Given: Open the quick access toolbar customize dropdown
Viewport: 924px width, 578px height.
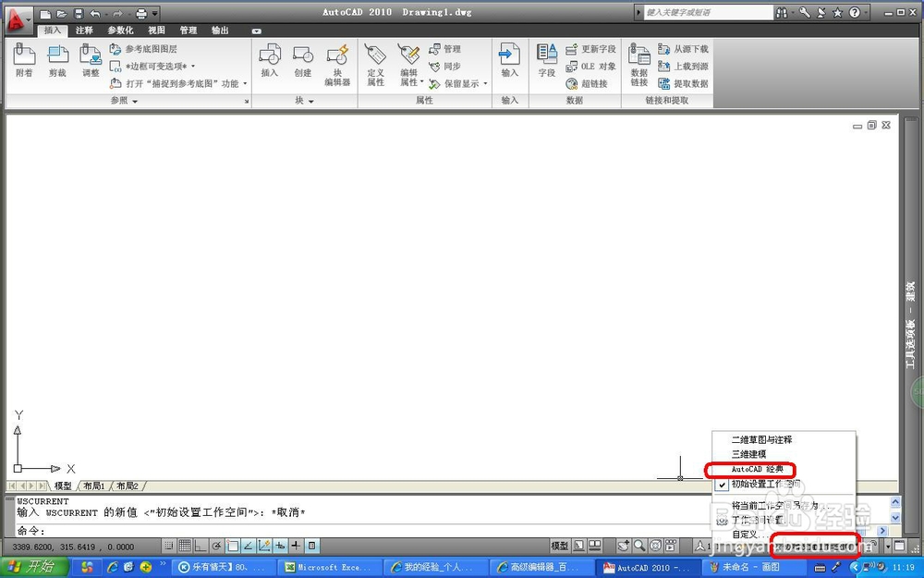Looking at the screenshot, I should pyautogui.click(x=155, y=13).
